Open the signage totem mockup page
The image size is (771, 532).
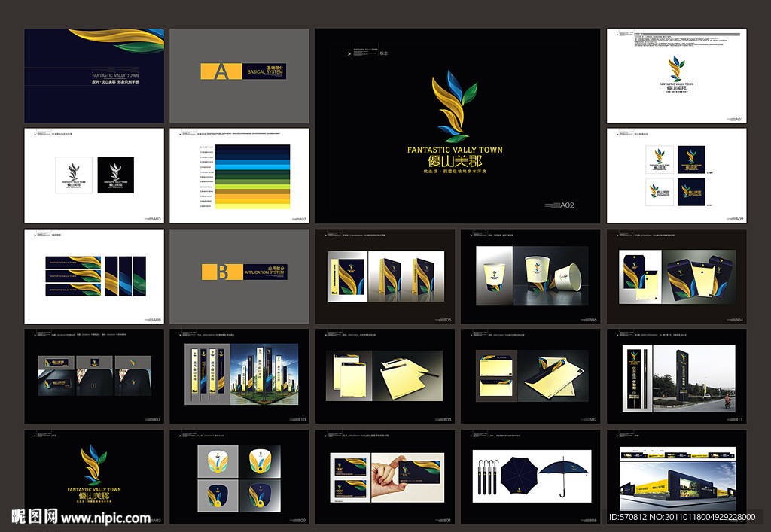tap(676, 375)
